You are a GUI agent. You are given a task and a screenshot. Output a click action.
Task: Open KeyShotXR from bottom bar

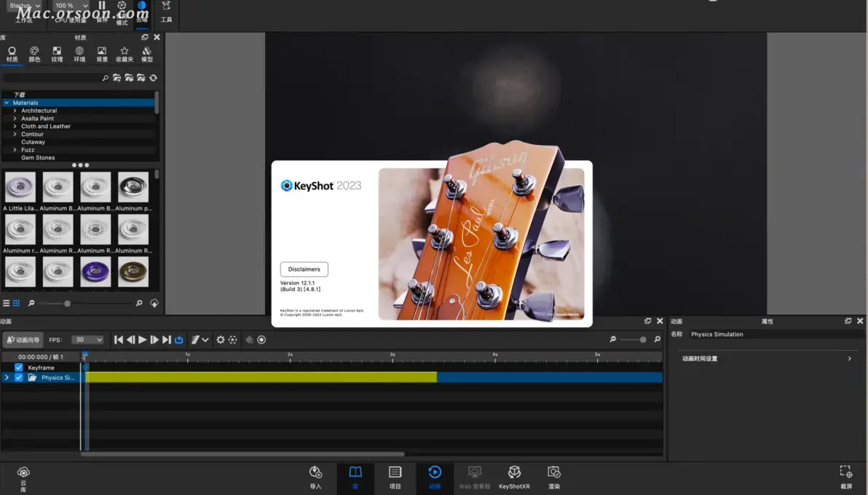pos(514,478)
